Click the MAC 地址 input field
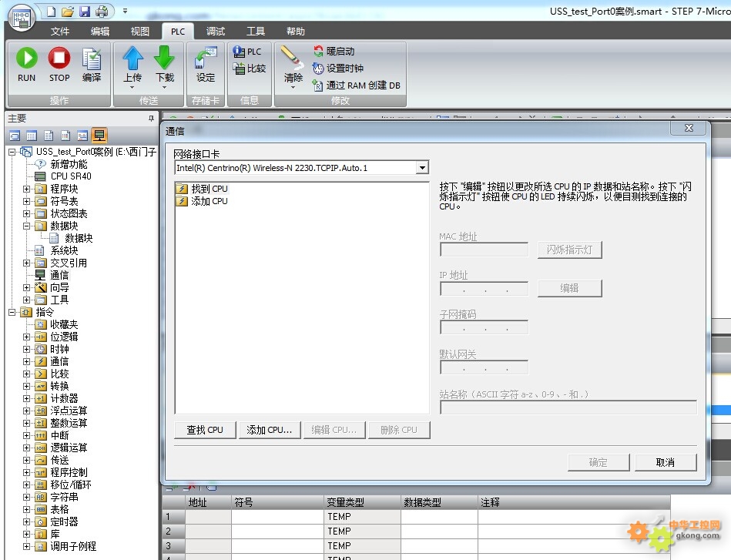Viewport: 731px width, 560px height. pyautogui.click(x=484, y=250)
